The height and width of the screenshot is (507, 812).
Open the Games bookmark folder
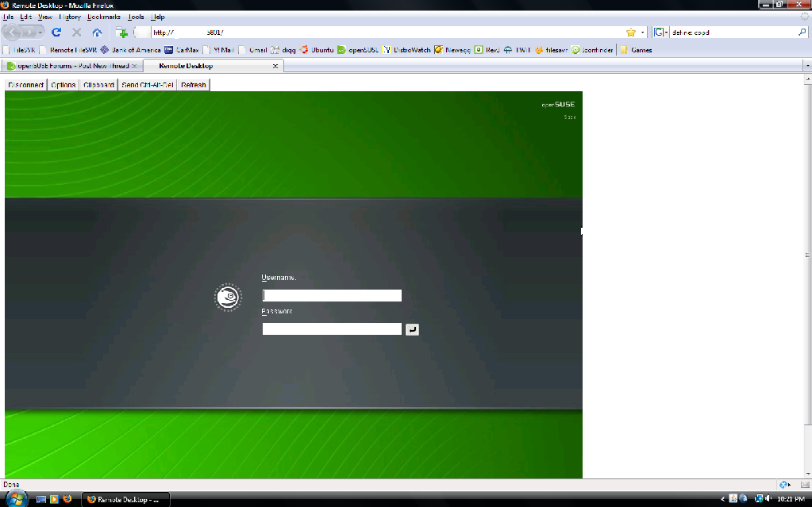click(x=636, y=50)
